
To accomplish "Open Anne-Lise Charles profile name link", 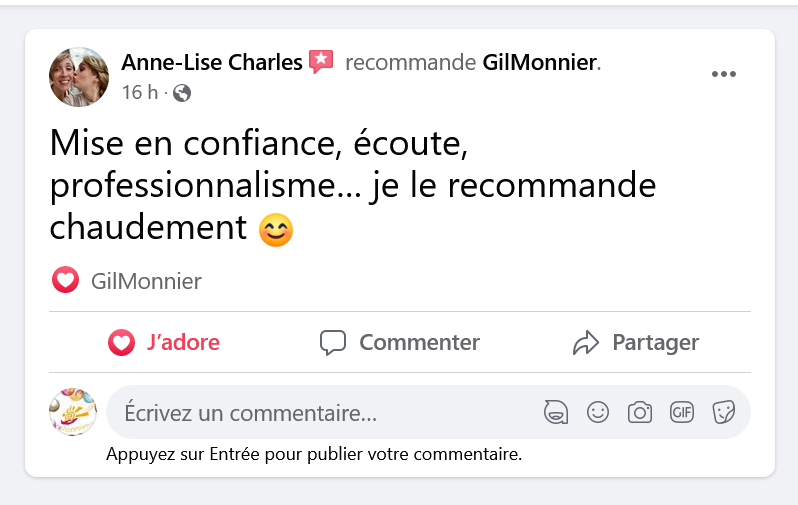I will pos(212,63).
